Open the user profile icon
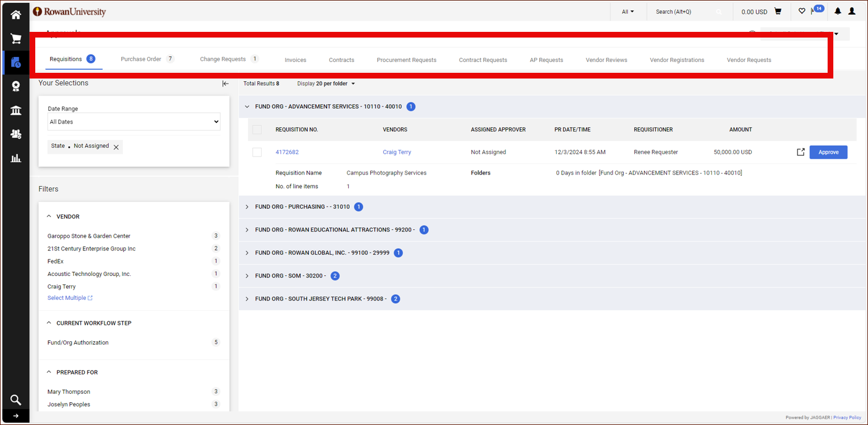This screenshot has height=425, width=868. 852,11
